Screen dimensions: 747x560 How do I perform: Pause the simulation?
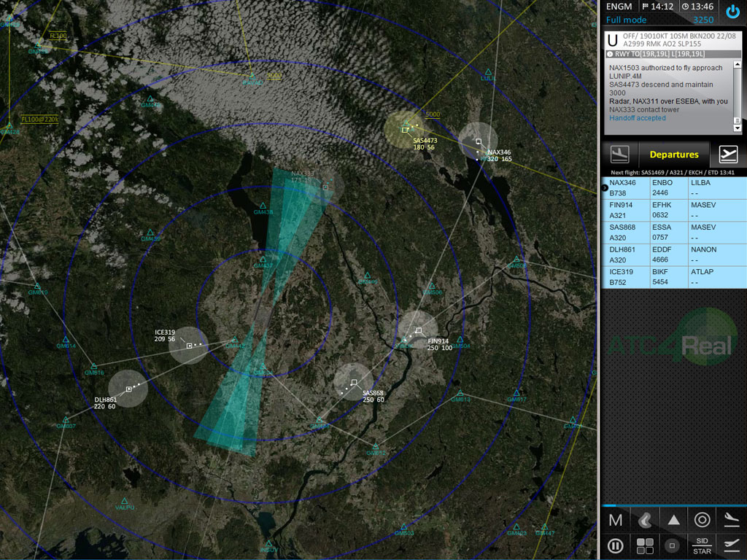click(x=616, y=545)
